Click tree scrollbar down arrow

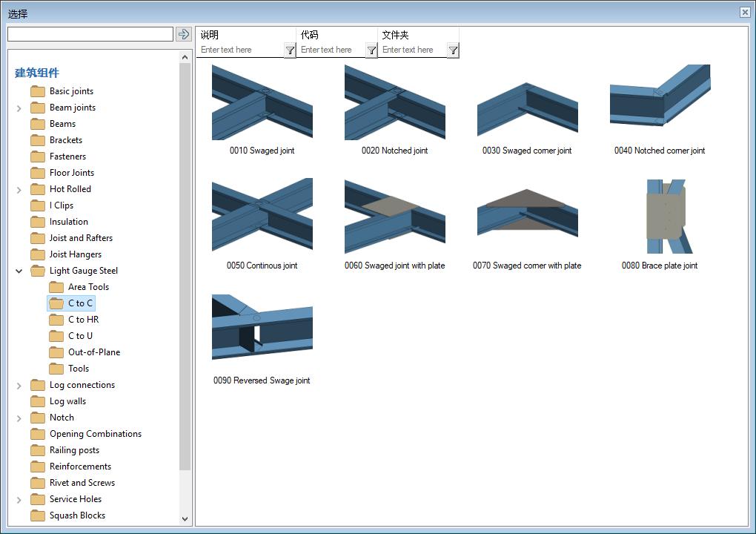coord(185,519)
